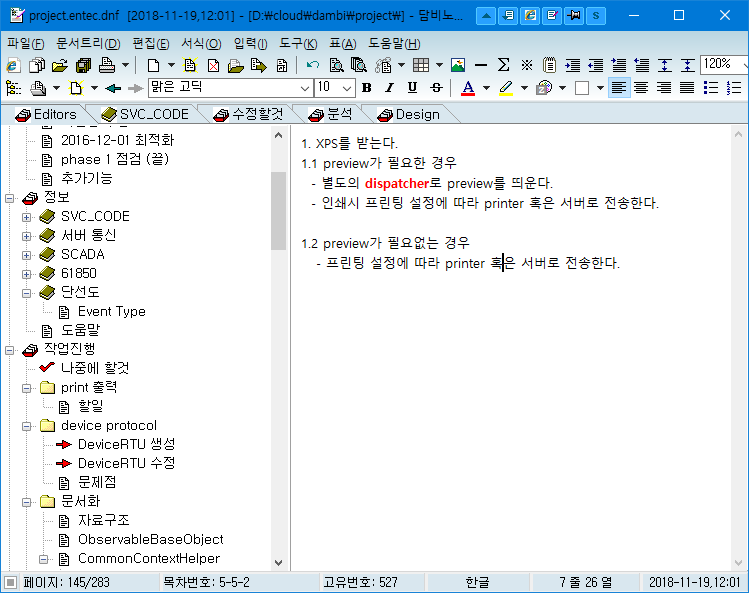
Task: Click the 페이지: 145/283 status field
Action: coord(66,582)
